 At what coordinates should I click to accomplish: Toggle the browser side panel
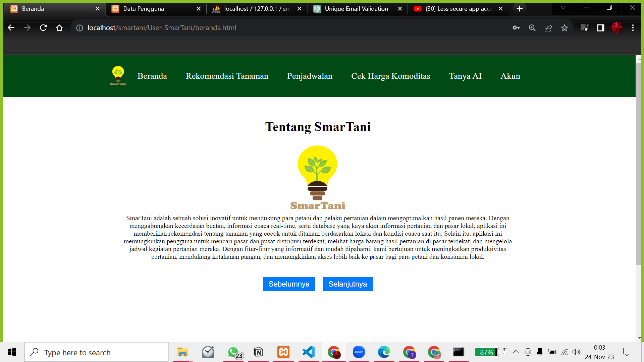pos(600,28)
